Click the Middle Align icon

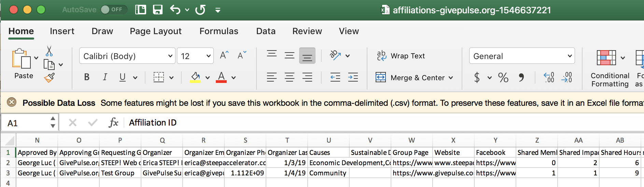point(290,55)
